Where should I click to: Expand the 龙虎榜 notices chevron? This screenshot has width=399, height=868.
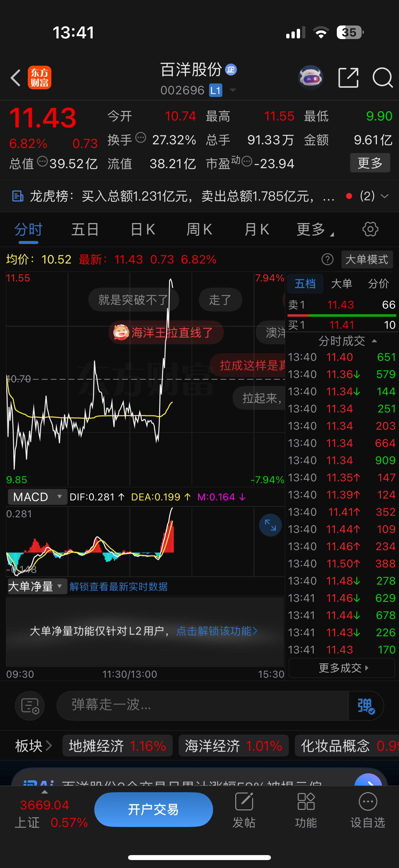[x=384, y=196]
